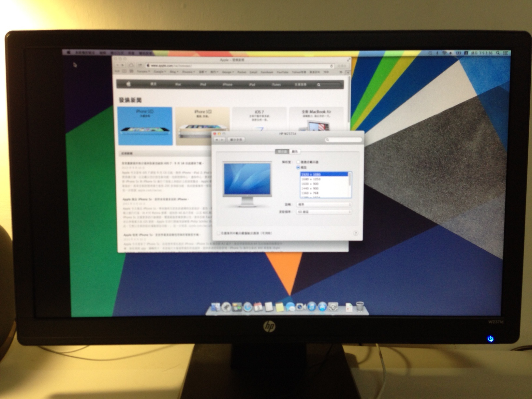Open App Store icon in Dock

pyautogui.click(x=322, y=307)
